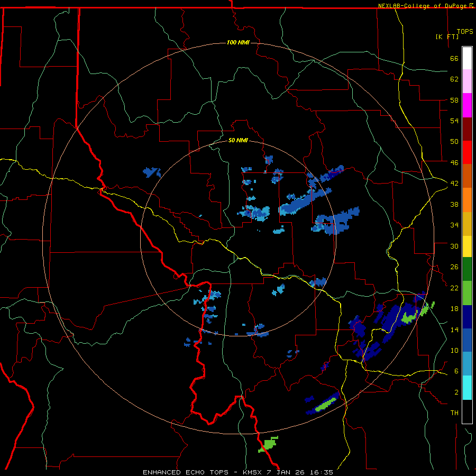Click the "38" legend value

(x=454, y=204)
